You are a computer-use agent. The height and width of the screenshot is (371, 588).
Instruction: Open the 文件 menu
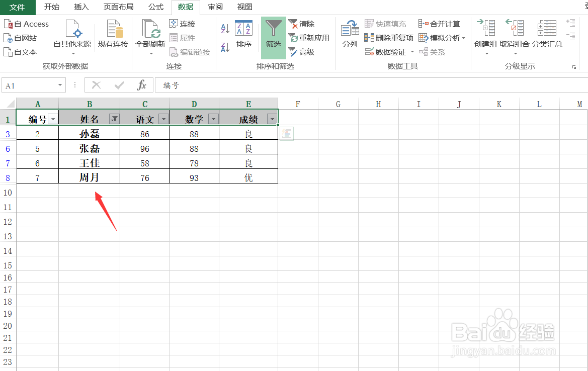(x=18, y=7)
